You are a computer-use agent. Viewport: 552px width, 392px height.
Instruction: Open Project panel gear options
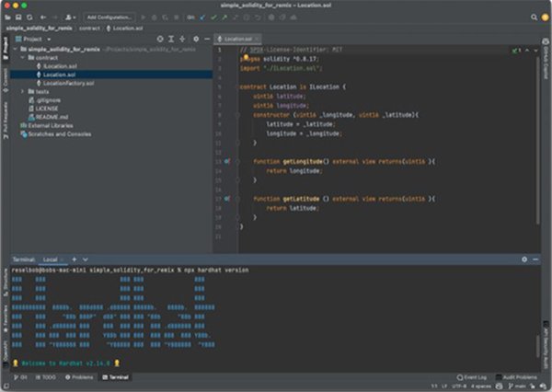click(194, 40)
